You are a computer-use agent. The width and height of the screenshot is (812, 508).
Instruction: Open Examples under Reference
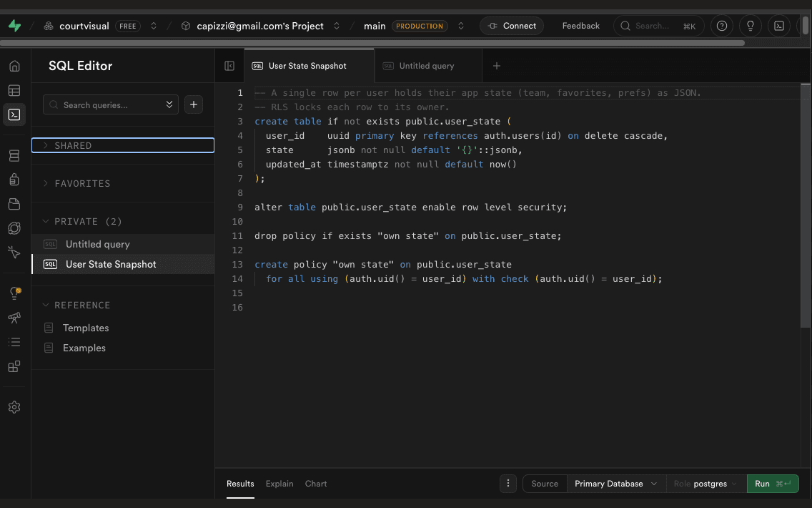pyautogui.click(x=84, y=348)
